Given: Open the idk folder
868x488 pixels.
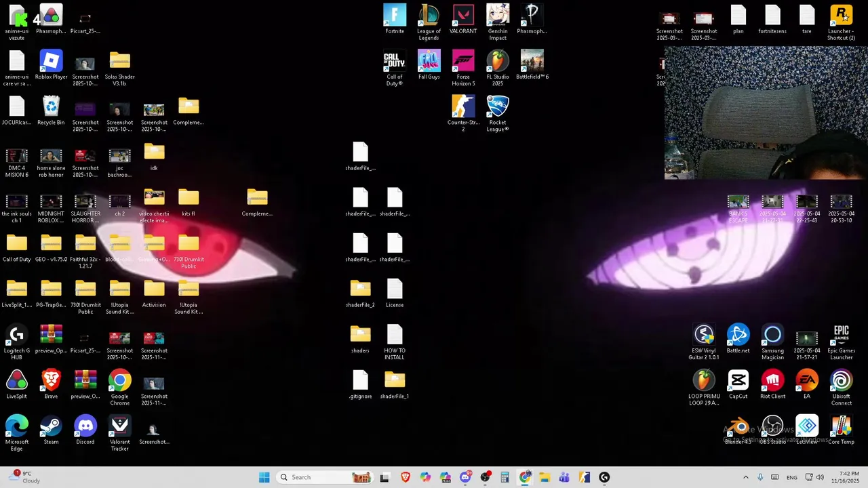Looking at the screenshot, I should pos(154,156).
